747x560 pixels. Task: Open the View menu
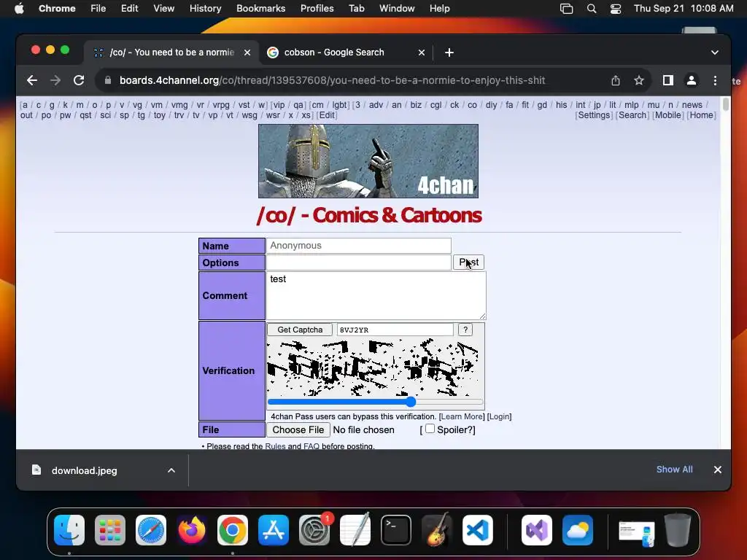click(163, 9)
